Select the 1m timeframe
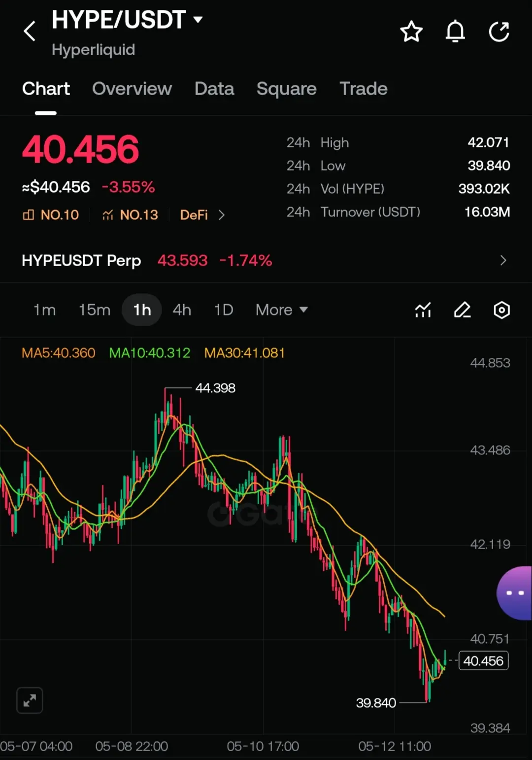Screen dimensions: 532x760 click(x=44, y=310)
